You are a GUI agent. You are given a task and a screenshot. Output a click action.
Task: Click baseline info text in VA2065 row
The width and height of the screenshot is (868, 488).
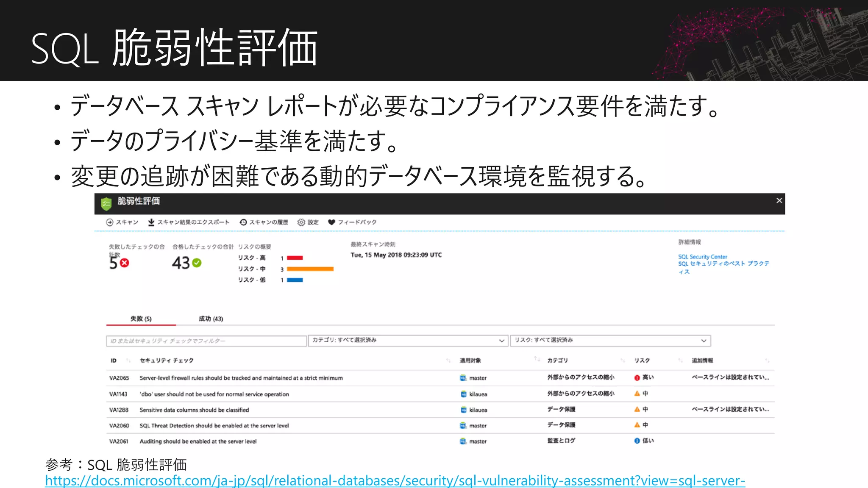tap(730, 377)
